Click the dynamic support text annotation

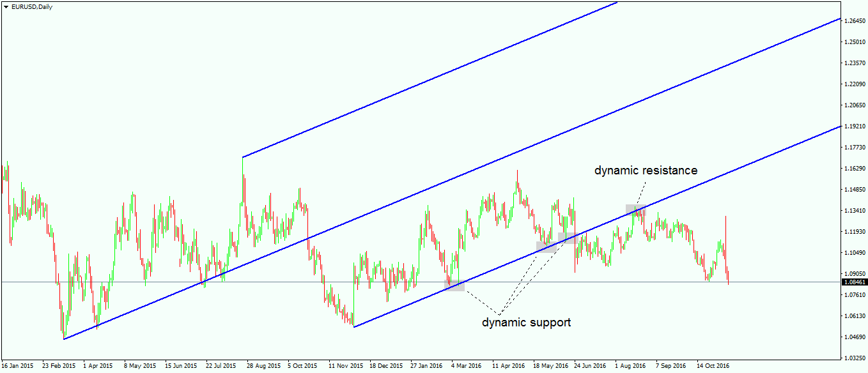(x=526, y=323)
